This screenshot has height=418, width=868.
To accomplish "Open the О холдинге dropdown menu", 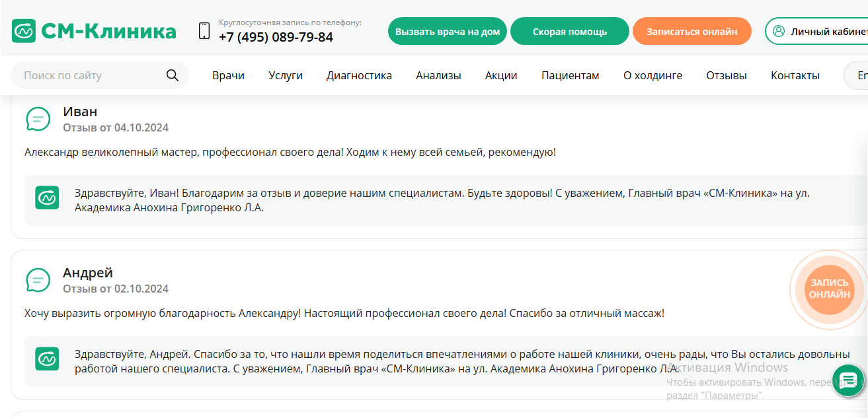I will click(x=652, y=75).
